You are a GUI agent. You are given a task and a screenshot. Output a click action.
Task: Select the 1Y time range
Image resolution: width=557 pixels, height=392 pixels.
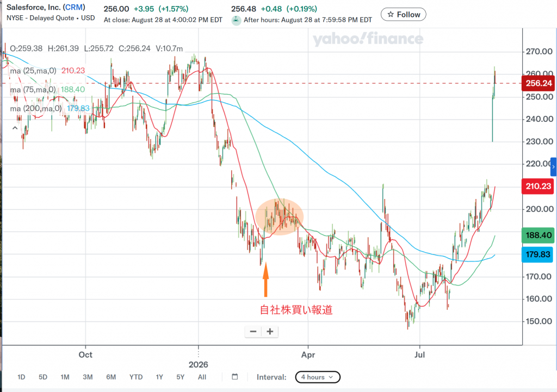159,377
